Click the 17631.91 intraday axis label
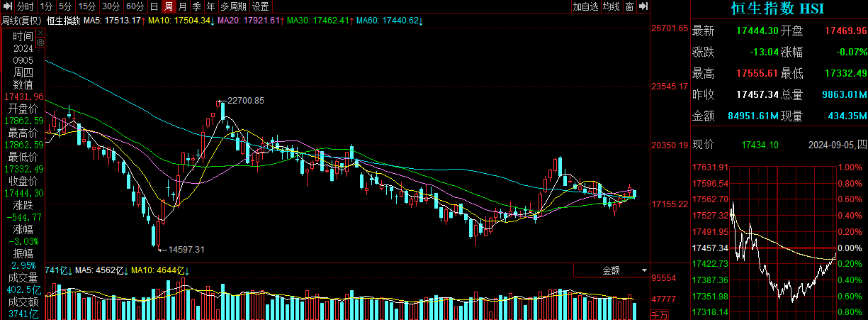 tap(709, 168)
